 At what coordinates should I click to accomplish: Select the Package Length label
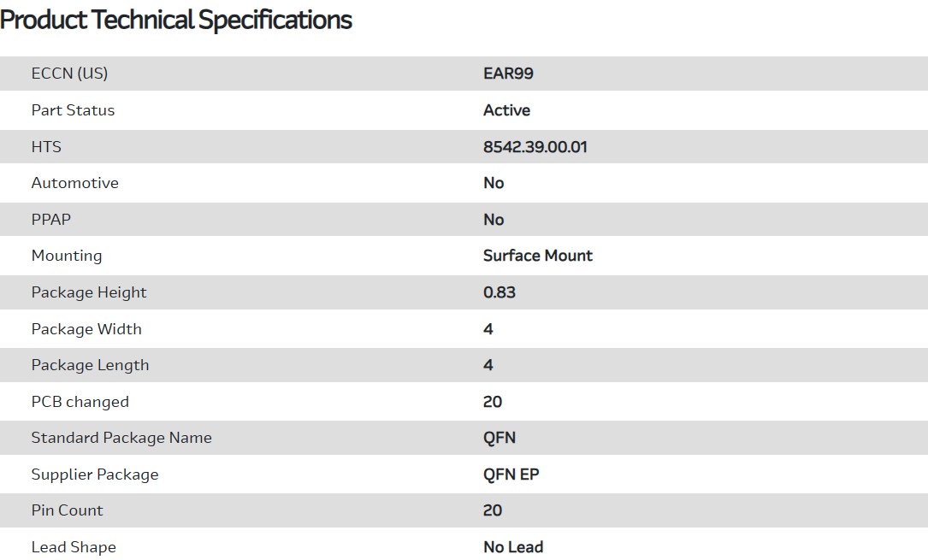[x=90, y=365]
